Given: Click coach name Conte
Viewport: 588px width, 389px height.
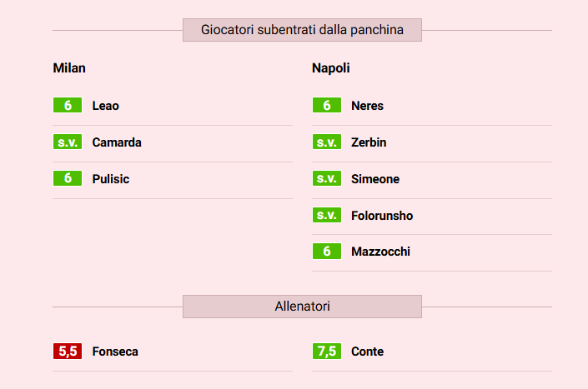Looking at the screenshot, I should 367,352.
